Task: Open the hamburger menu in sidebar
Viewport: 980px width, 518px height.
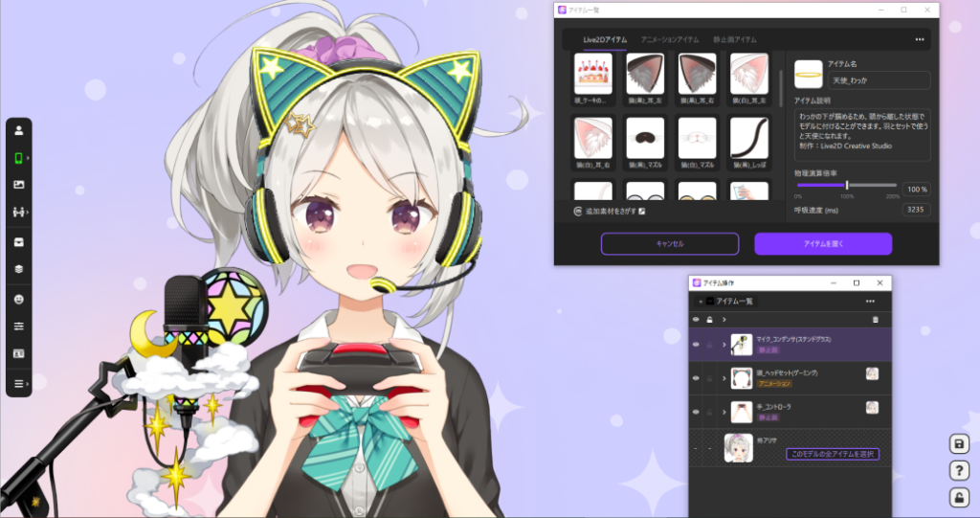Action: click(18, 384)
